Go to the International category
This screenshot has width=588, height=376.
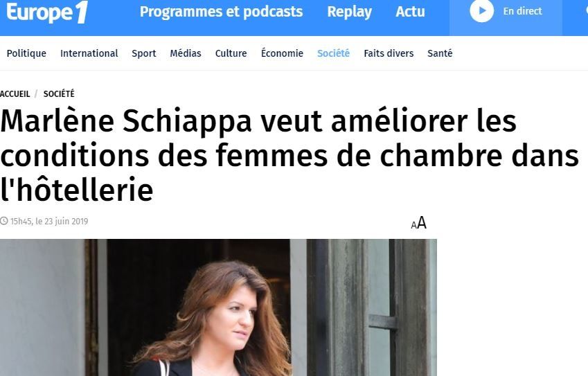tap(89, 53)
